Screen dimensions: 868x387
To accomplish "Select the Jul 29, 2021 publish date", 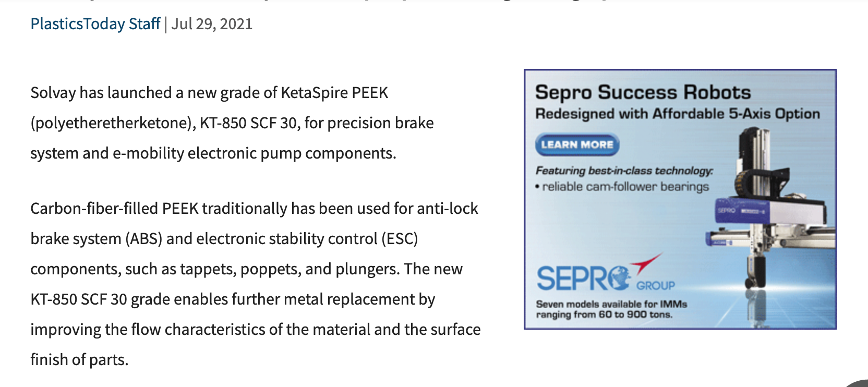I will tap(212, 24).
